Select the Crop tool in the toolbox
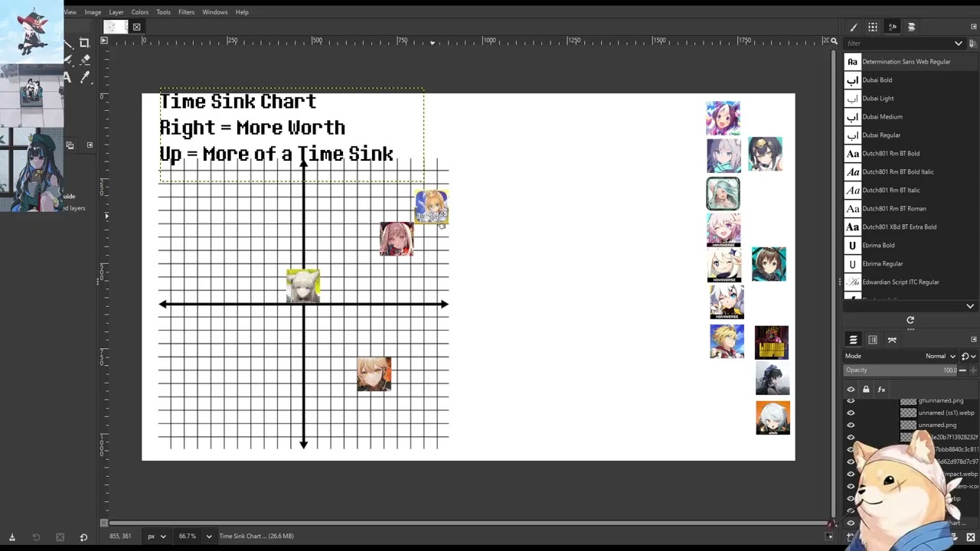 pyautogui.click(x=84, y=43)
